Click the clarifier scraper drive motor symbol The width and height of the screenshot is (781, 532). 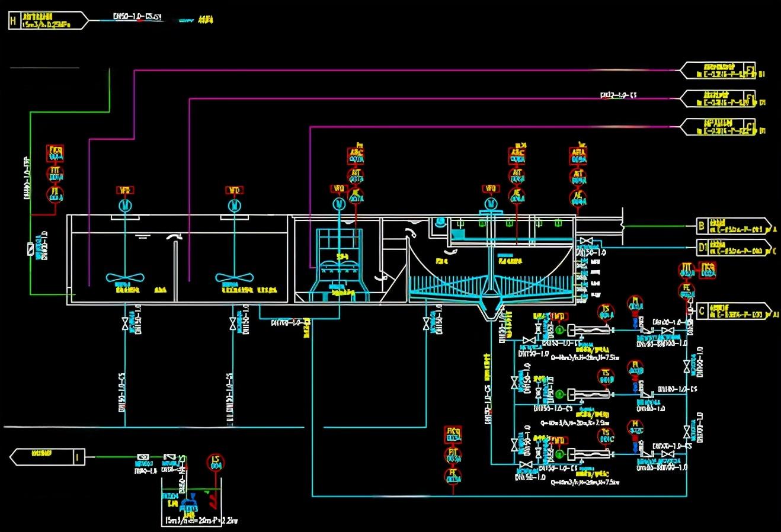(490, 204)
